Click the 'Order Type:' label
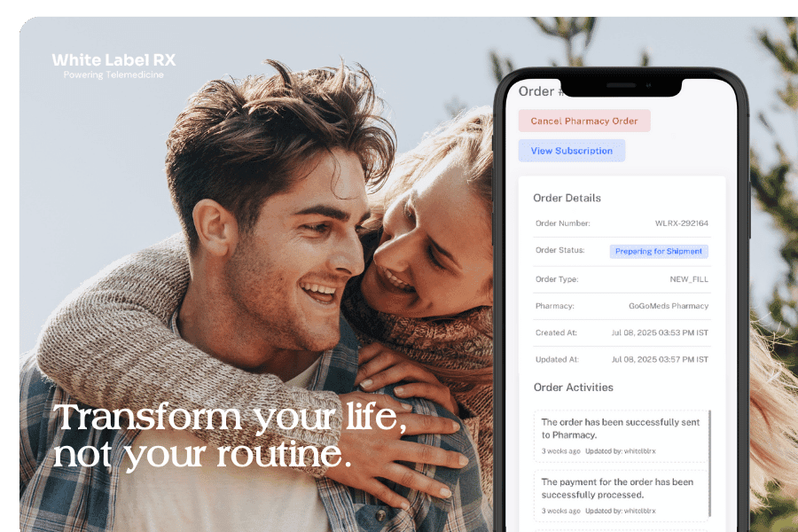The height and width of the screenshot is (532, 798). [557, 279]
